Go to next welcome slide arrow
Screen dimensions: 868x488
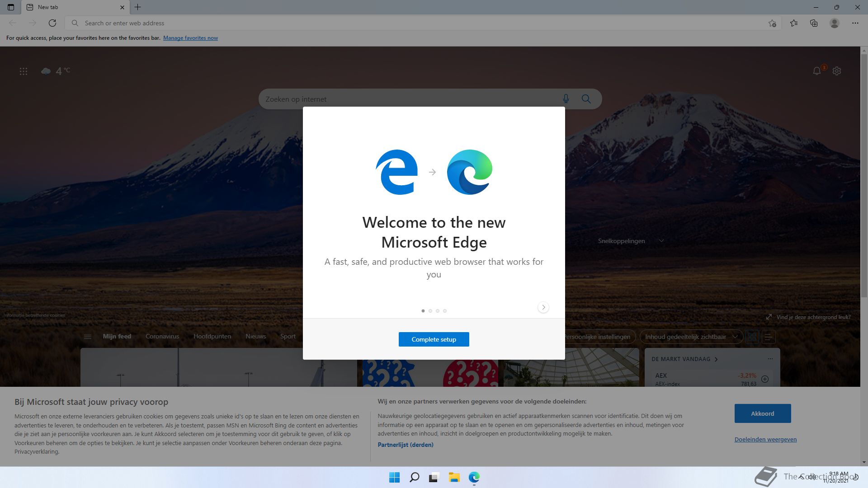[543, 307]
